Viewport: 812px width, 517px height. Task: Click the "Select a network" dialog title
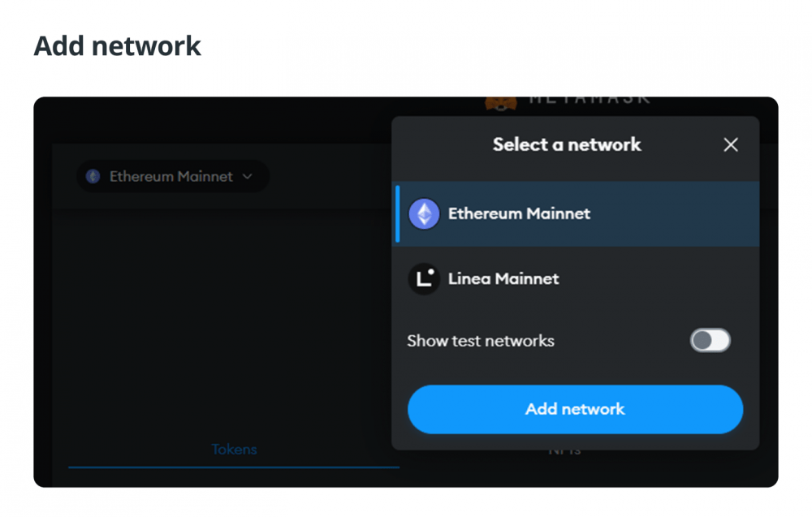pyautogui.click(x=567, y=145)
